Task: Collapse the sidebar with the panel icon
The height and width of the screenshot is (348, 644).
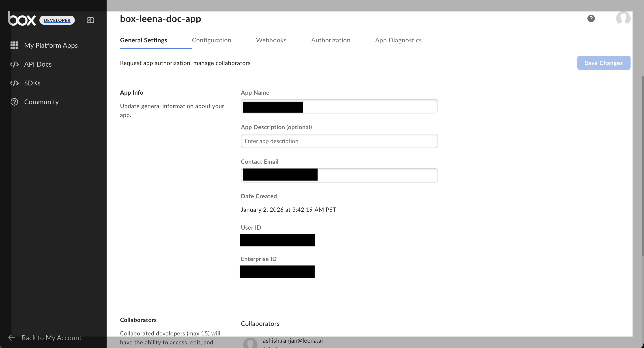Action: point(90,20)
